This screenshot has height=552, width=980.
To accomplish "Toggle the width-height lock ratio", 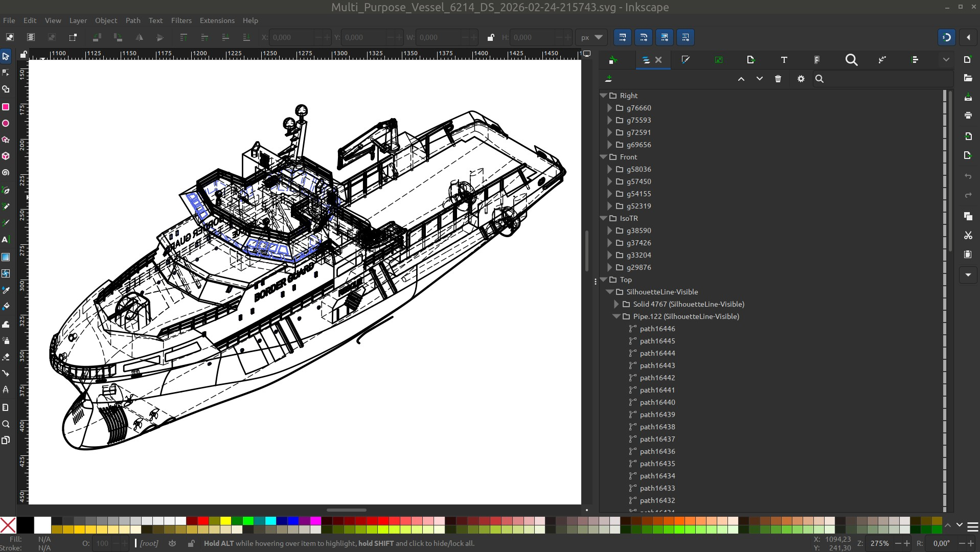I will click(x=491, y=37).
